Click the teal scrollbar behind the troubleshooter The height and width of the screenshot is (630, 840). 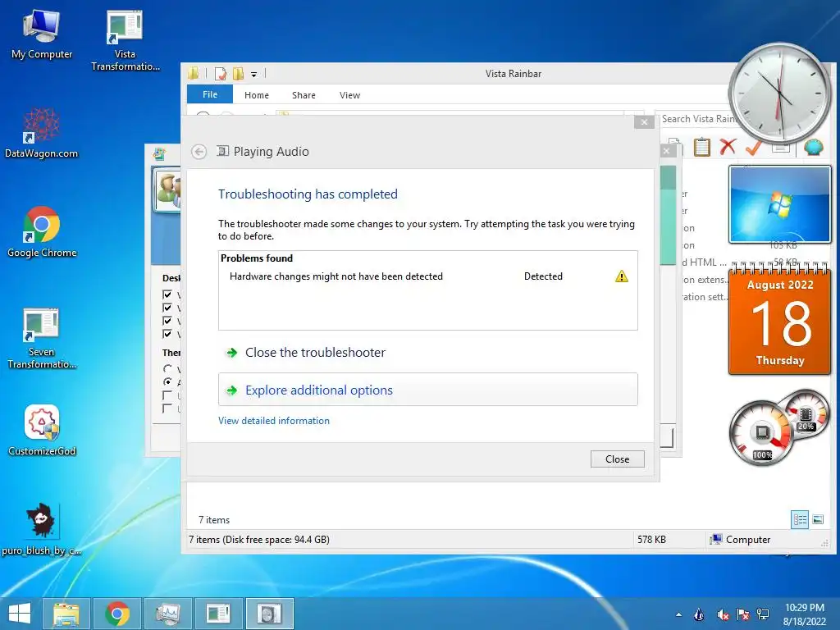[x=668, y=216]
